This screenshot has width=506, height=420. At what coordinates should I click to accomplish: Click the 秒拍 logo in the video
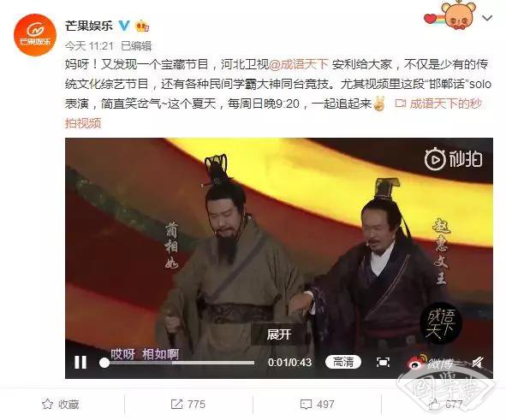[454, 158]
